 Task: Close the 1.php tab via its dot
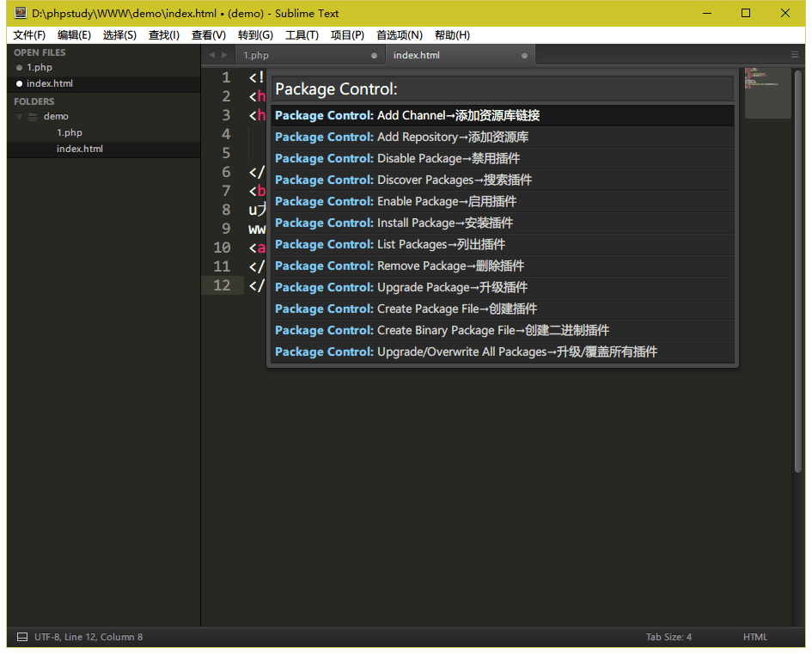(374, 56)
